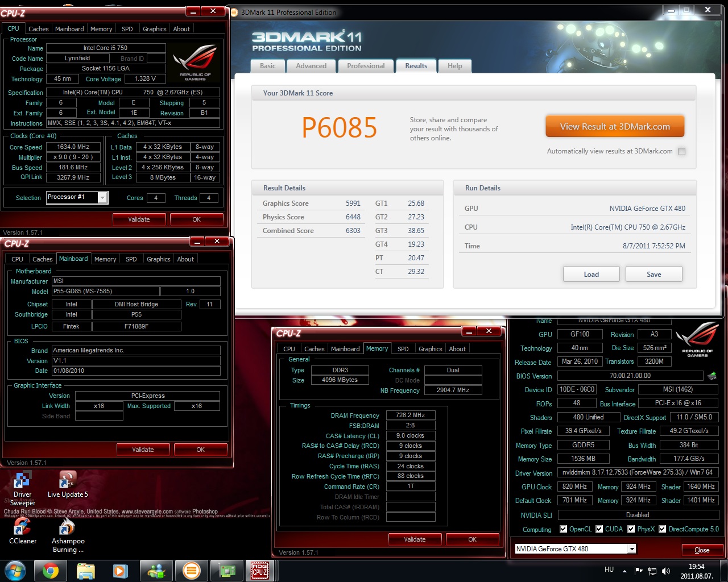Click the network tray icon
Screen dimensions: 728x582
click(652, 571)
